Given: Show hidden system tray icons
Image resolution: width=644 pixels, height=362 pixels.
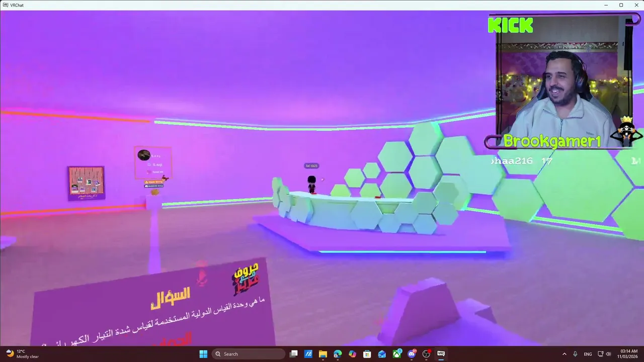Looking at the screenshot, I should tap(564, 354).
